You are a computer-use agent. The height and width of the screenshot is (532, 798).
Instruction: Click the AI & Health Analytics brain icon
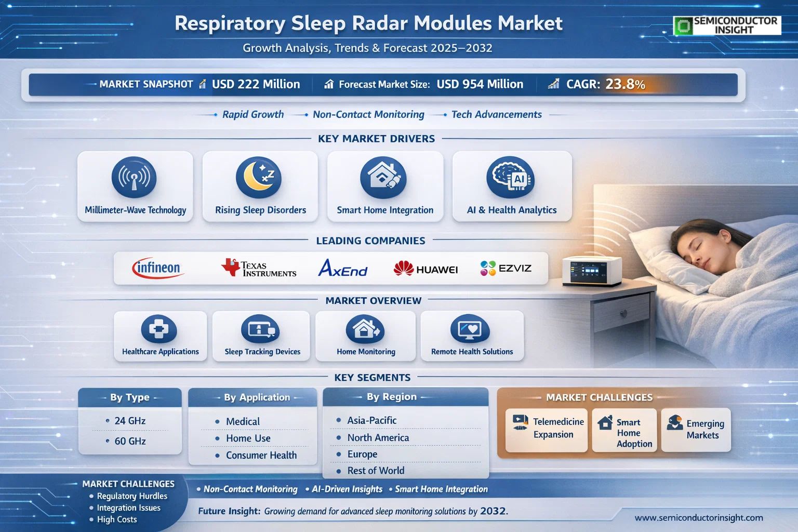point(510,177)
